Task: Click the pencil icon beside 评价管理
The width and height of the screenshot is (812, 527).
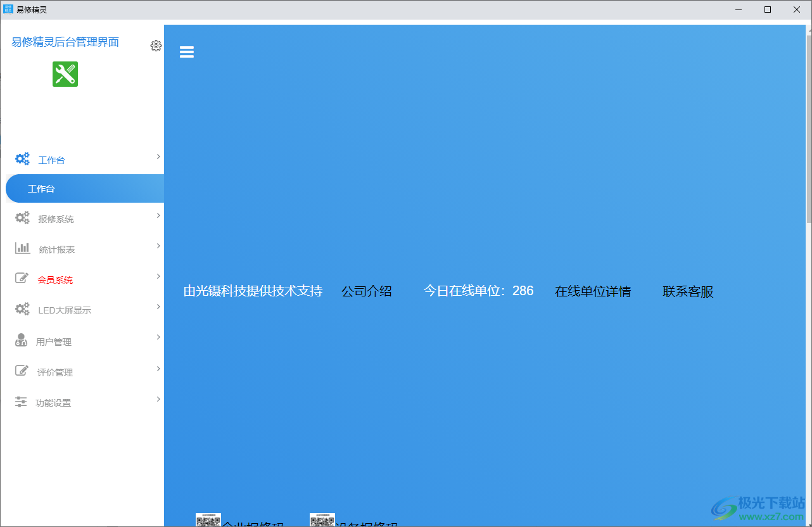Action: (x=22, y=371)
